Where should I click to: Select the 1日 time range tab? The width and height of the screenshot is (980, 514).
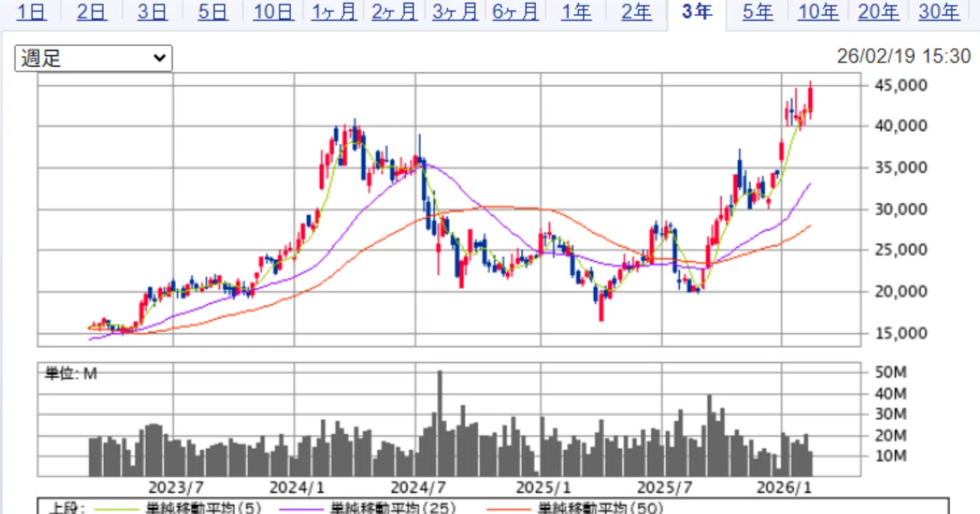click(30, 11)
